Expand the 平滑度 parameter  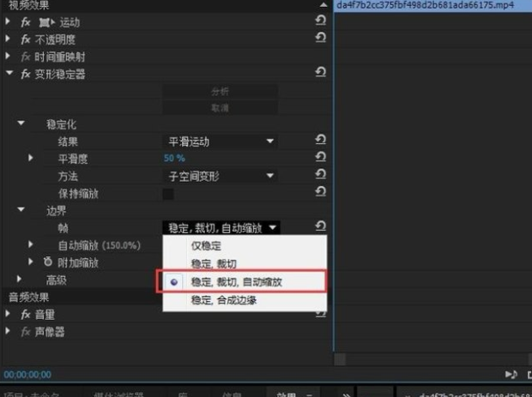(31, 158)
